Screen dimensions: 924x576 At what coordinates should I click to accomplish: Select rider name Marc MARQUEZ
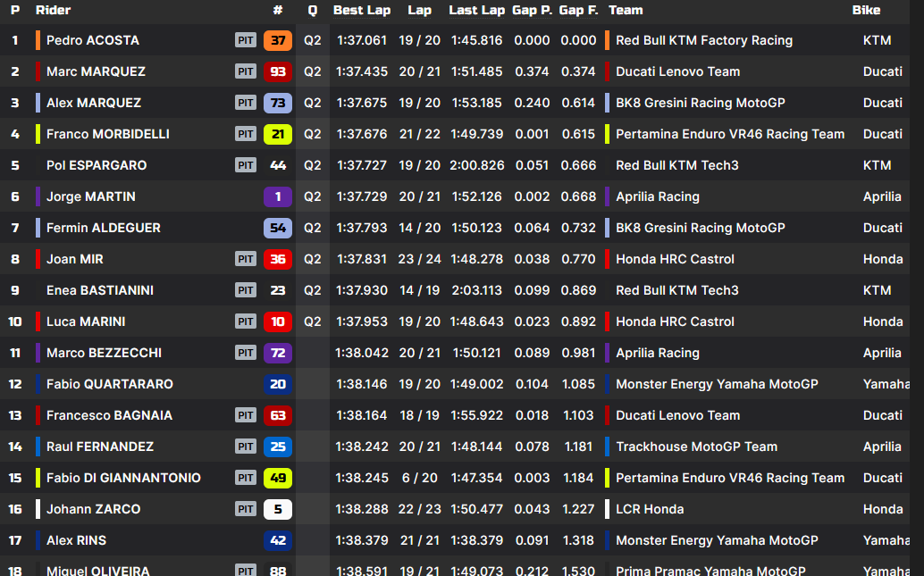(96, 71)
